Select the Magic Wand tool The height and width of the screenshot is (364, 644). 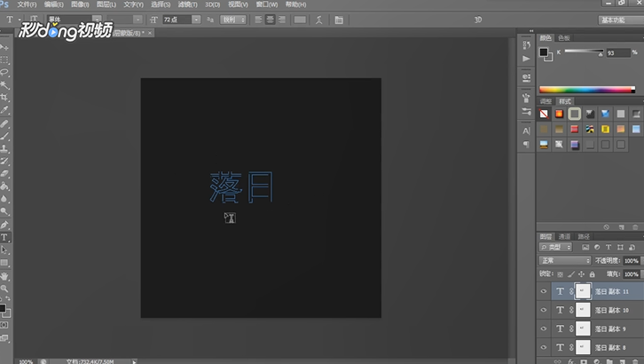coord(4,85)
